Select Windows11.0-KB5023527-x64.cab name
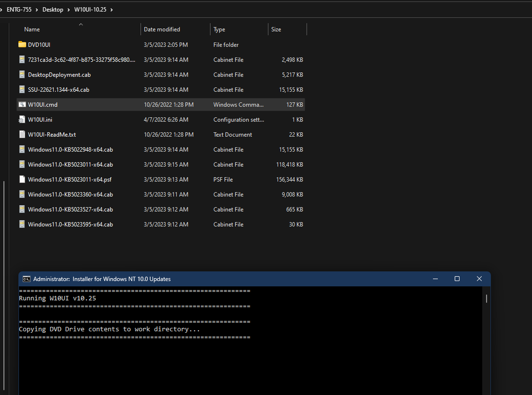 [71, 209]
